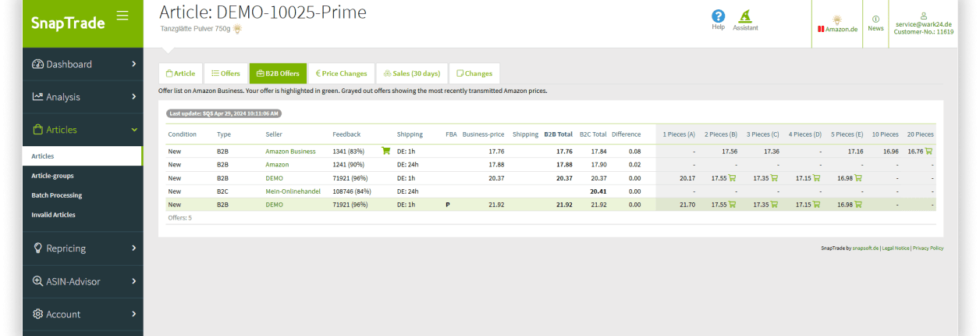The height and width of the screenshot is (336, 980).
Task: Open the Privacy Policy footer link
Action: [x=929, y=248]
